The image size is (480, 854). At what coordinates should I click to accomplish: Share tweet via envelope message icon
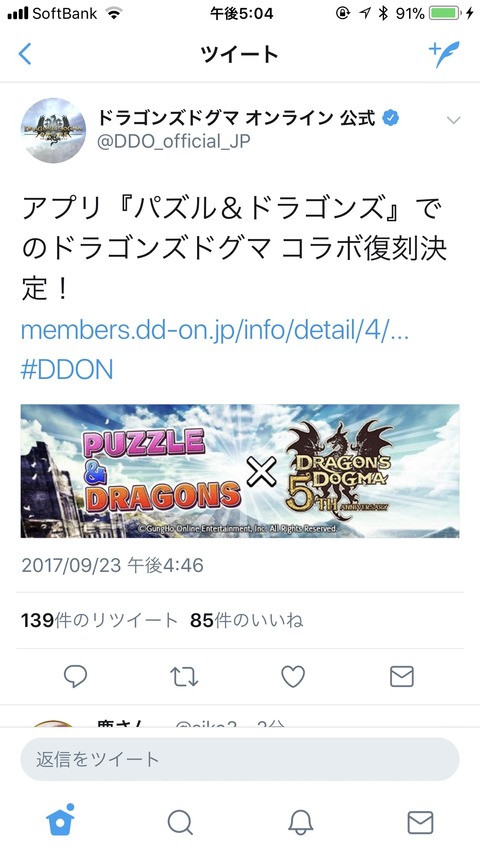[x=402, y=677]
